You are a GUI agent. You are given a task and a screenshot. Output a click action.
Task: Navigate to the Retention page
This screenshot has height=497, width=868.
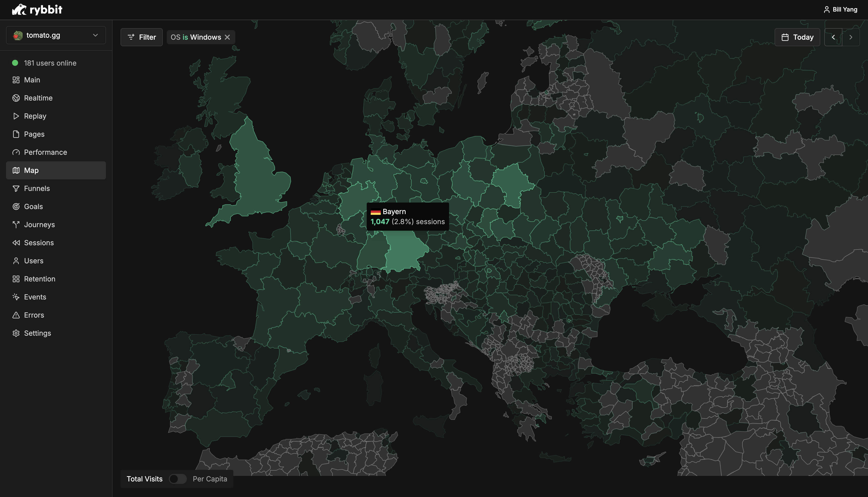(x=40, y=279)
